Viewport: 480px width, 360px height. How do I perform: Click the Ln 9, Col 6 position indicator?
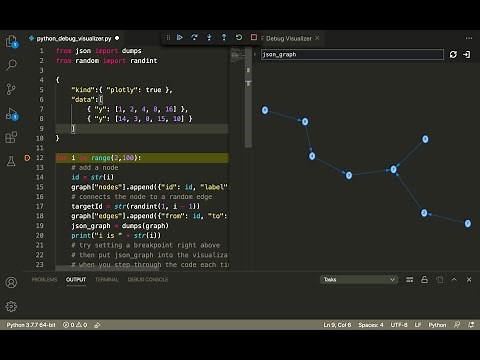tap(337, 325)
